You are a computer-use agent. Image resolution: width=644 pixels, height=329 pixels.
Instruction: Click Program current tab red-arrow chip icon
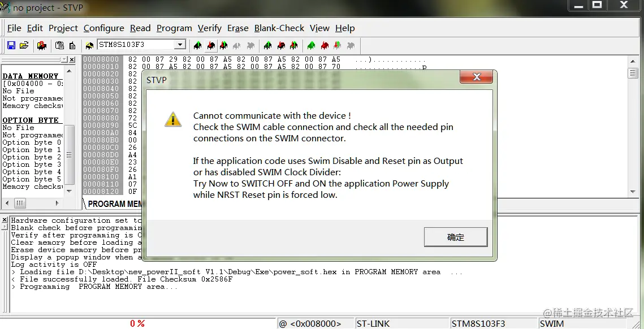(x=211, y=45)
